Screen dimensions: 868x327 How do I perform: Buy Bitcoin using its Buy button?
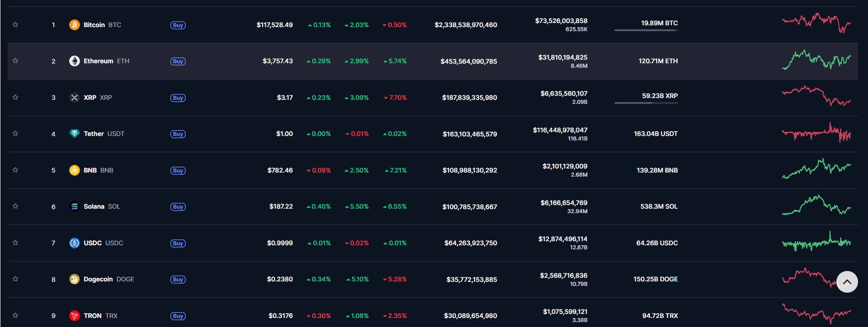click(x=178, y=25)
